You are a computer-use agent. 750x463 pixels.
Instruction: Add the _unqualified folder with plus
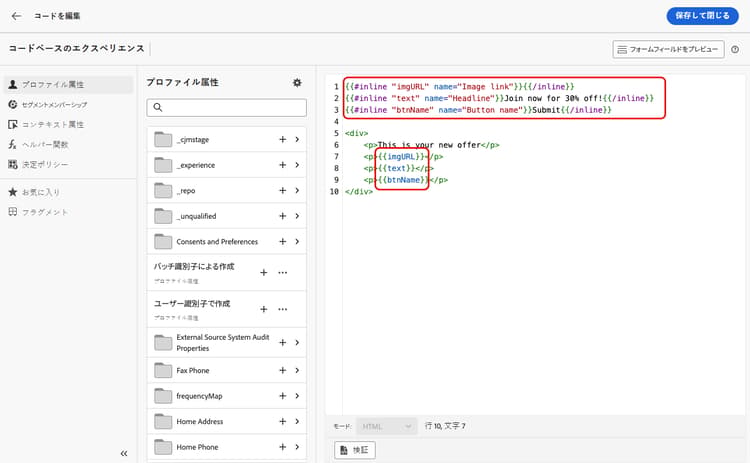point(283,216)
